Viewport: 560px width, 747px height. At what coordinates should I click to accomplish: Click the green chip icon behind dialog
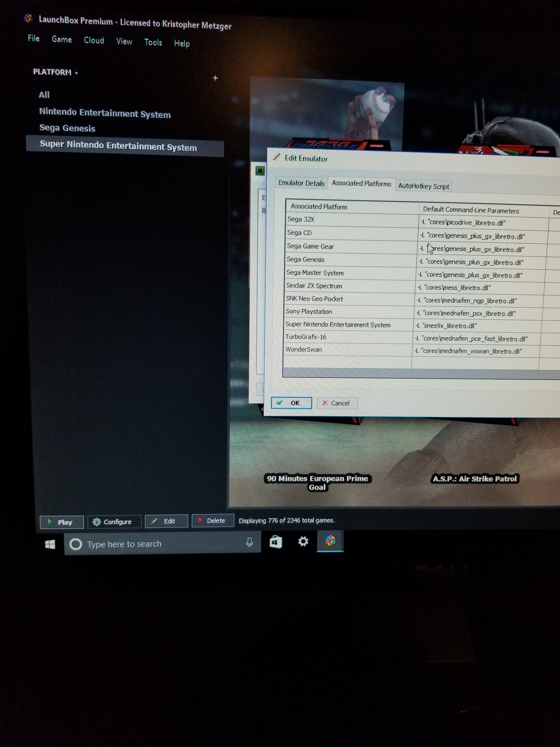click(260, 171)
